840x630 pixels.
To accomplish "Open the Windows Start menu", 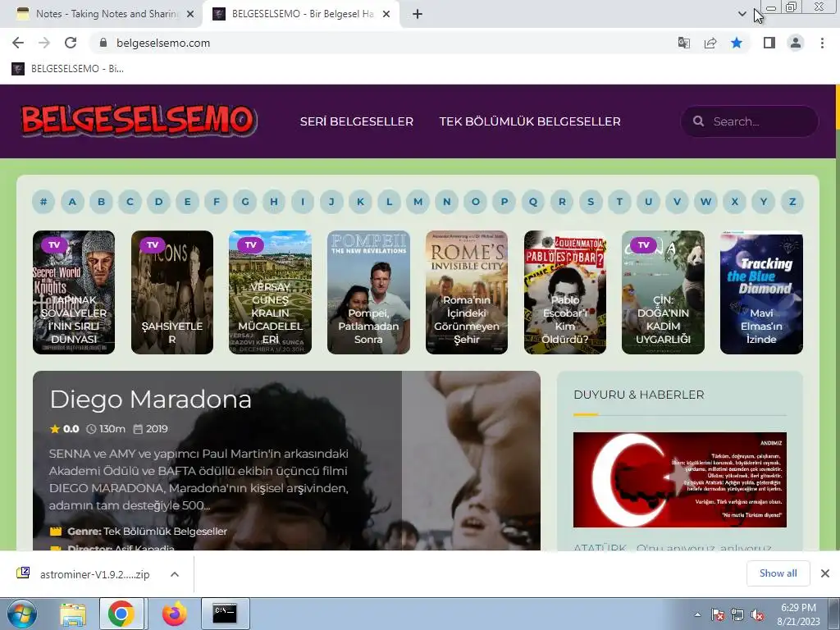I will coord(21,614).
